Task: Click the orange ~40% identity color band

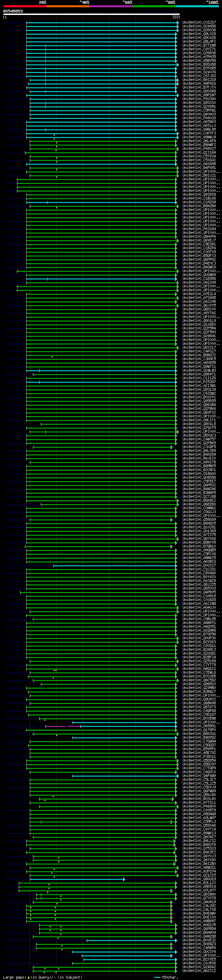Action: 68,6
